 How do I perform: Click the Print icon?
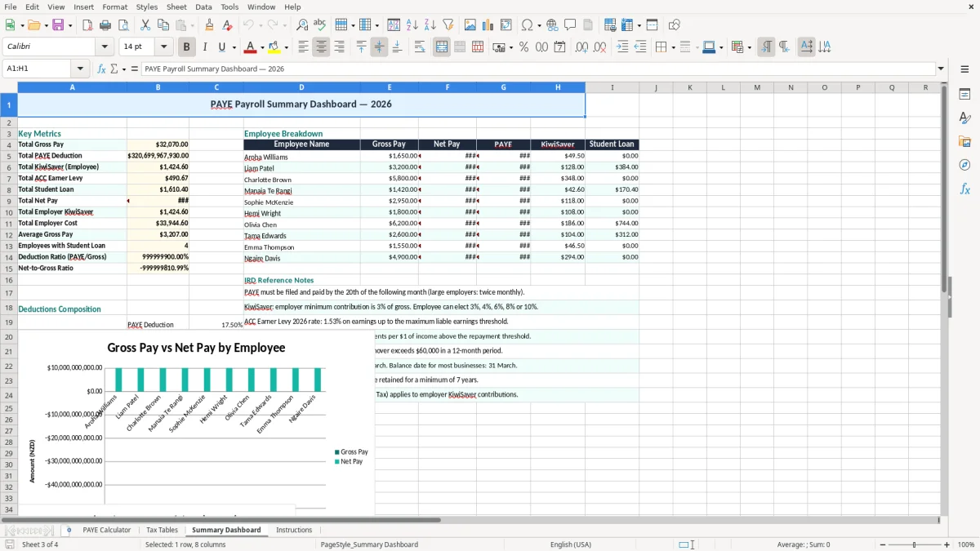tap(105, 25)
